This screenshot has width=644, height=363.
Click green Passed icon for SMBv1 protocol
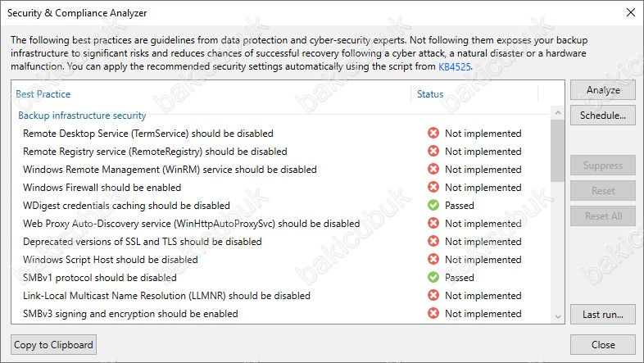(433, 278)
